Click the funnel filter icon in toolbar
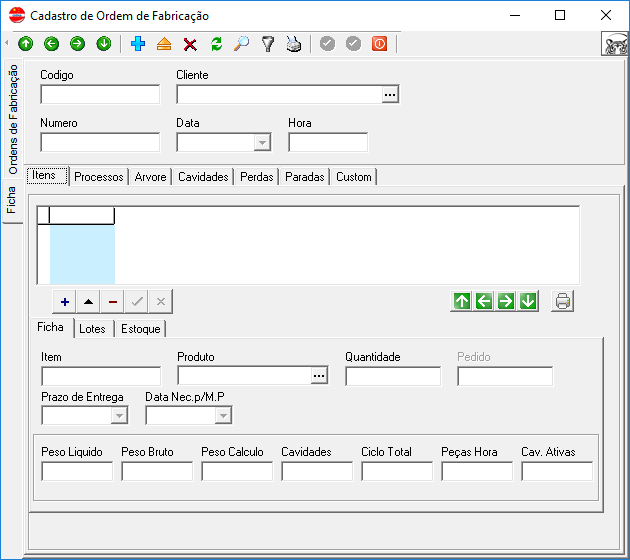 [x=268, y=44]
